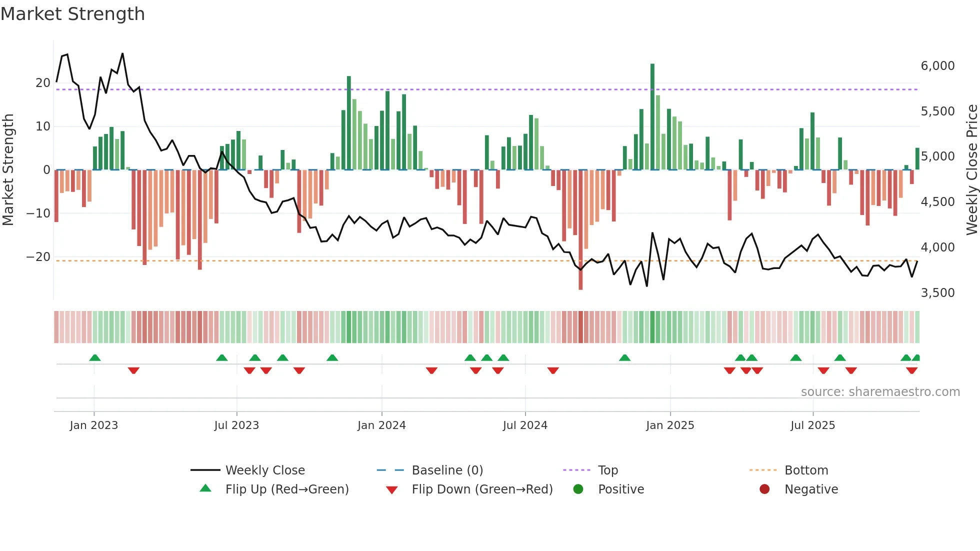Click Bottom threshold legend entry
Image resolution: width=980 pixels, height=551 pixels.
point(806,470)
